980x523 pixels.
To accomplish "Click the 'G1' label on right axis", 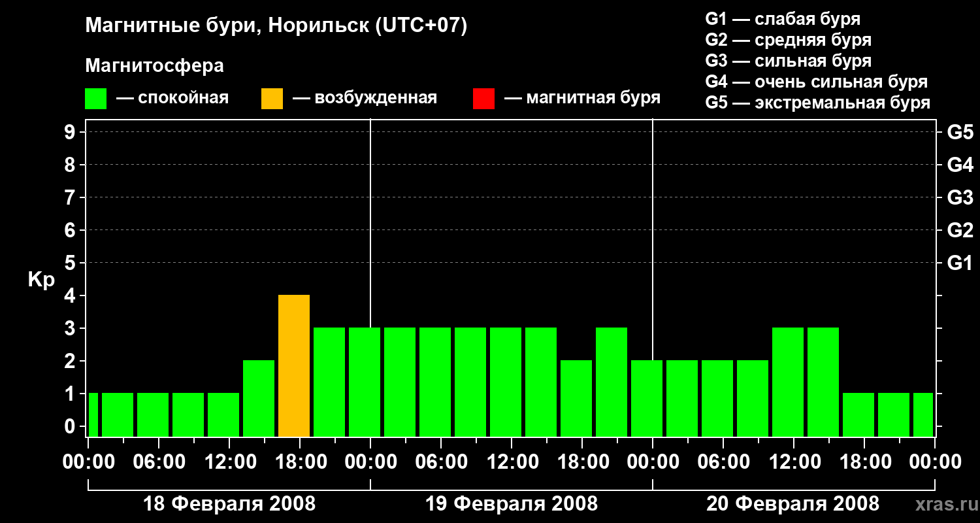I will tap(960, 263).
